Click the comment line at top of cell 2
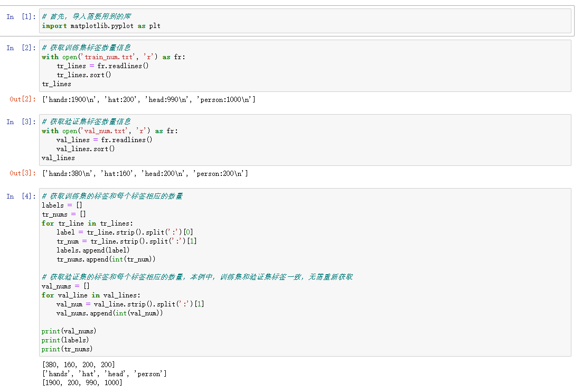The width and height of the screenshot is (582, 392). (x=86, y=48)
